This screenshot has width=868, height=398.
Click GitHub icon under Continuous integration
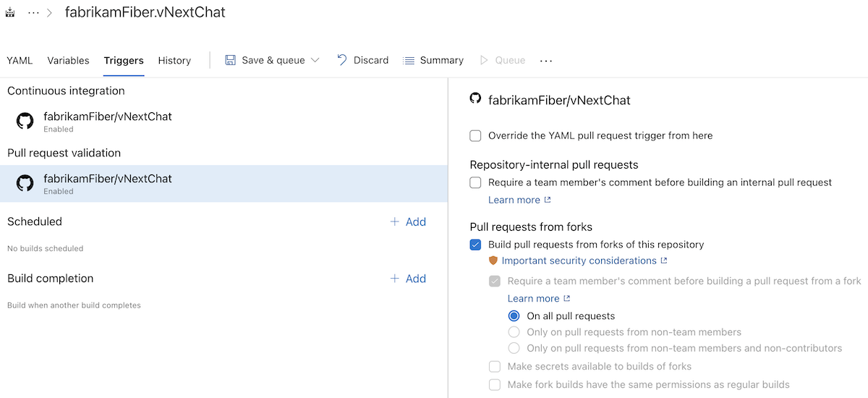click(25, 121)
